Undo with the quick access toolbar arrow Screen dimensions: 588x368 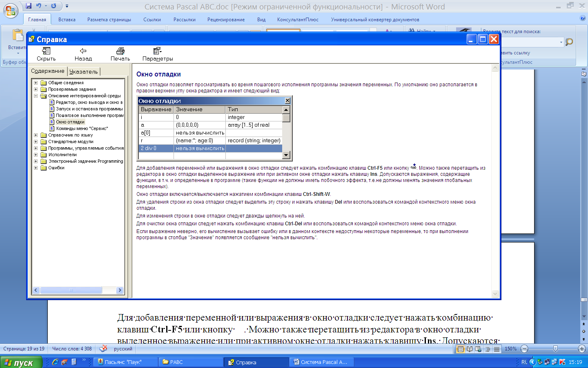tap(39, 6)
